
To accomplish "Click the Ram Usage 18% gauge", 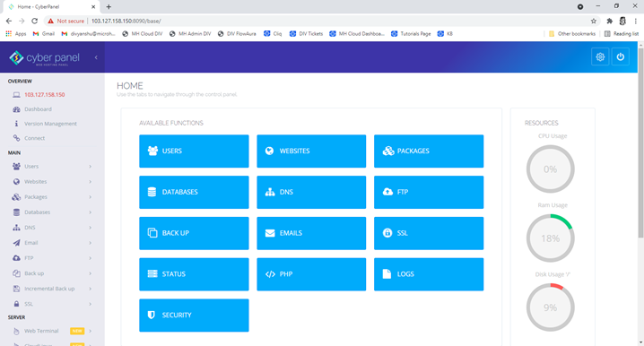I will [550, 238].
